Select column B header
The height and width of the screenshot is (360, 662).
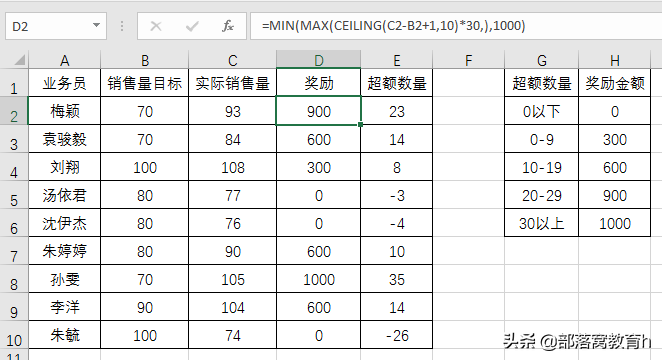coord(145,60)
